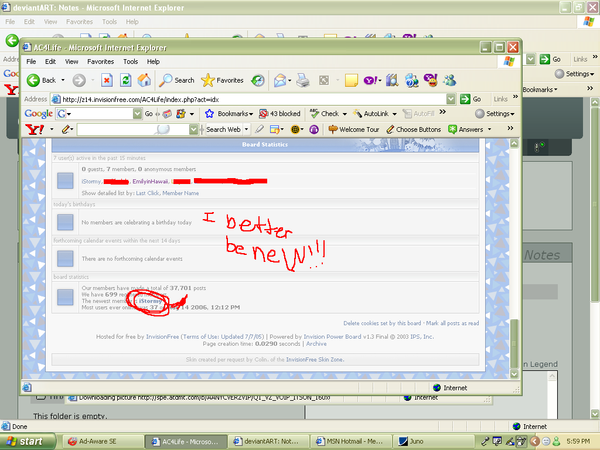
Task: Open the Mail envelope icon
Action: (x=280, y=80)
